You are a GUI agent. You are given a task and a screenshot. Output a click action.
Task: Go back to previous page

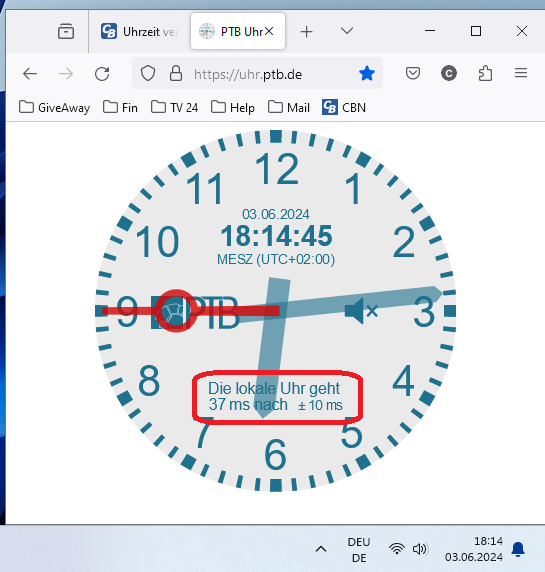tap(30, 74)
